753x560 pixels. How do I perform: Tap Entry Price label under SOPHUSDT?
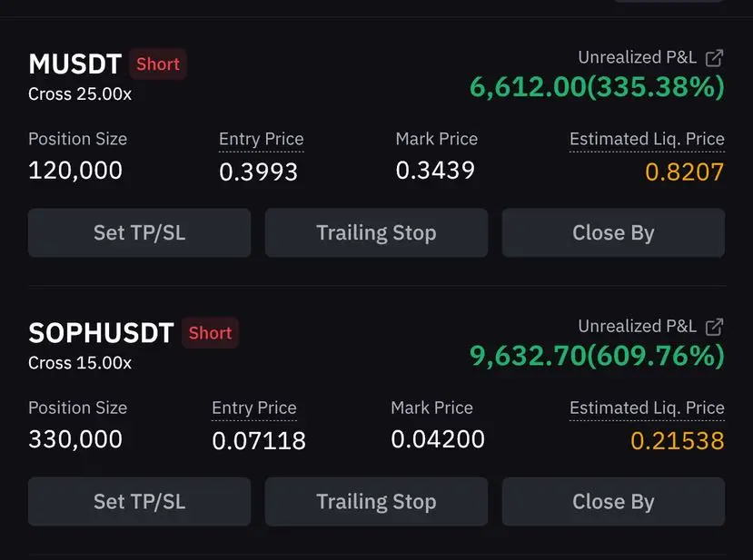click(254, 408)
